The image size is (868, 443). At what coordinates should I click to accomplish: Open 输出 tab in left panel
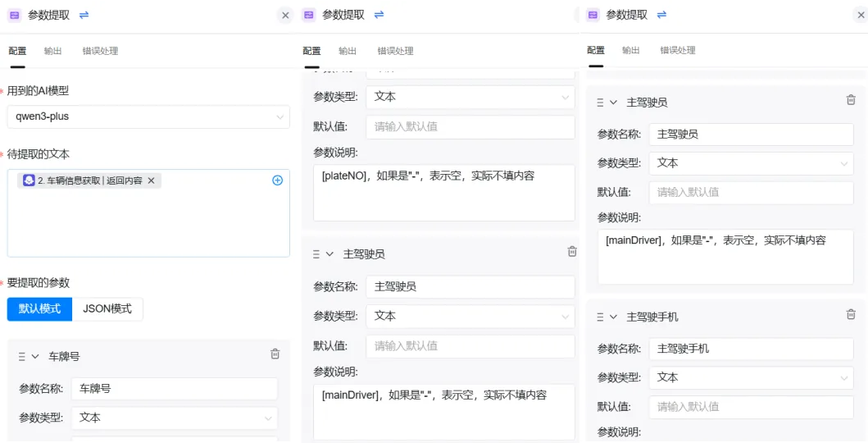point(52,51)
